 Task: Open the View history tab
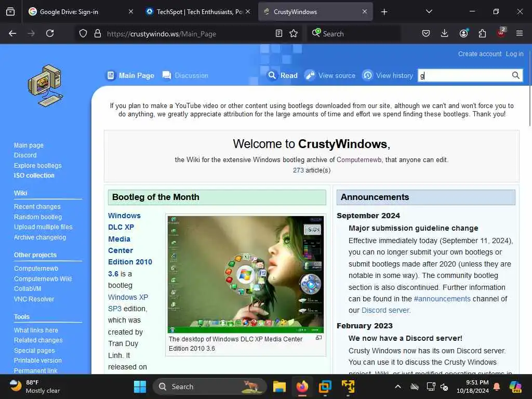(388, 75)
